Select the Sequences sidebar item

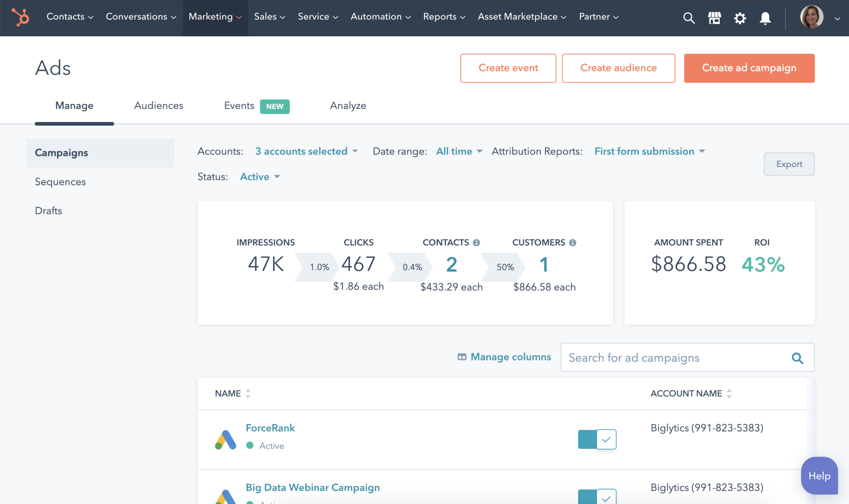click(60, 181)
